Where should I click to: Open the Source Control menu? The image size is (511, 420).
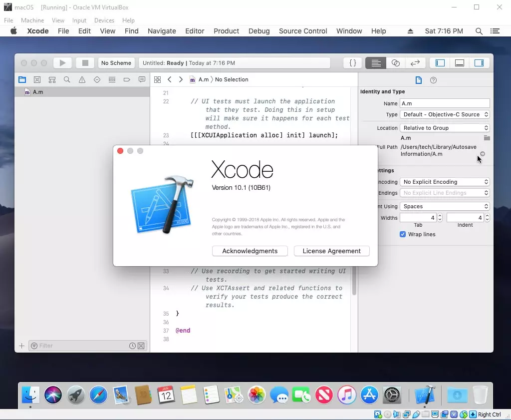tap(303, 31)
